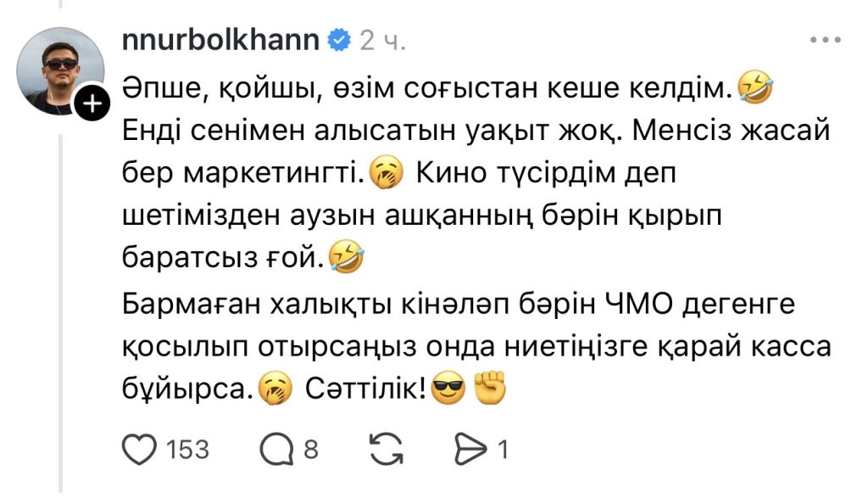The height and width of the screenshot is (498, 868).
Task: View the 153 likes count
Action: 187,450
